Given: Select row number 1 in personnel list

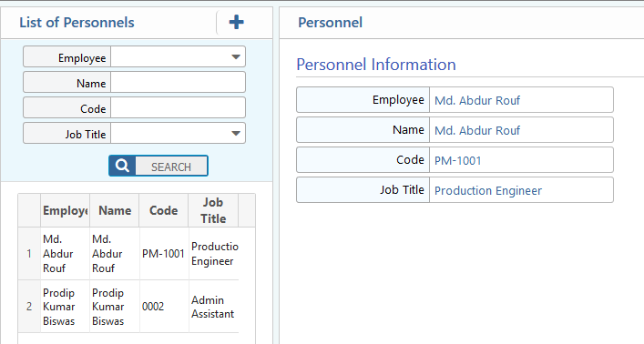Looking at the screenshot, I should point(29,254).
